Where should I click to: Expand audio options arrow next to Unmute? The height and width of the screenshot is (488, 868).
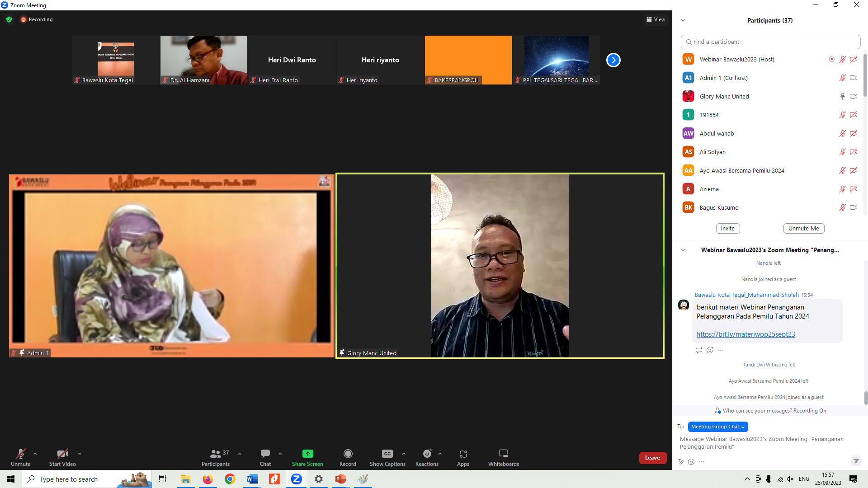(x=35, y=454)
